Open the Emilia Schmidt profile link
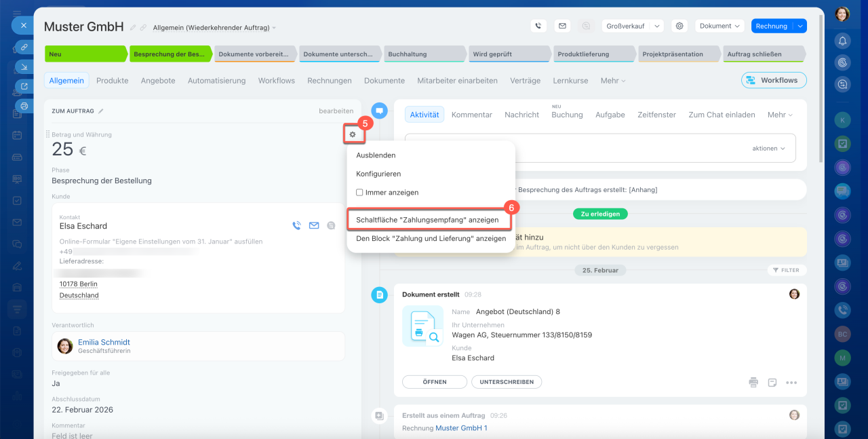The image size is (868, 439). 104,342
